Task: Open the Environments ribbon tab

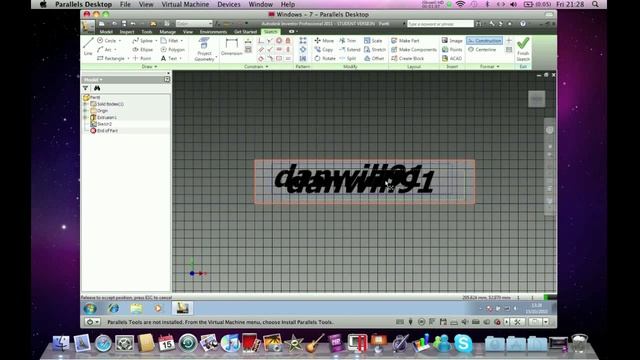Action: (213, 32)
